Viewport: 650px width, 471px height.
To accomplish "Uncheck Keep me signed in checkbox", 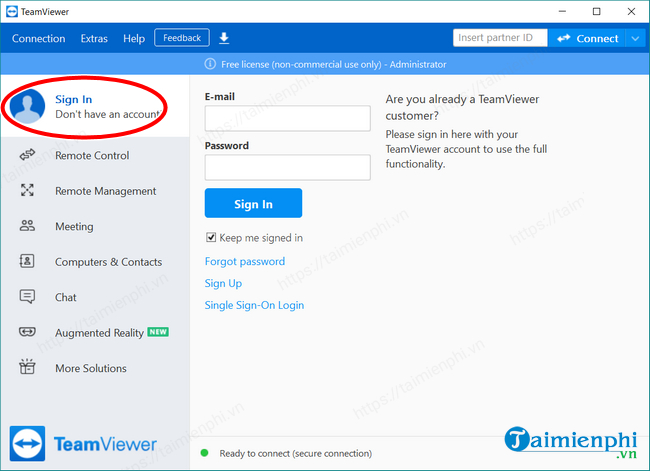I will 211,237.
